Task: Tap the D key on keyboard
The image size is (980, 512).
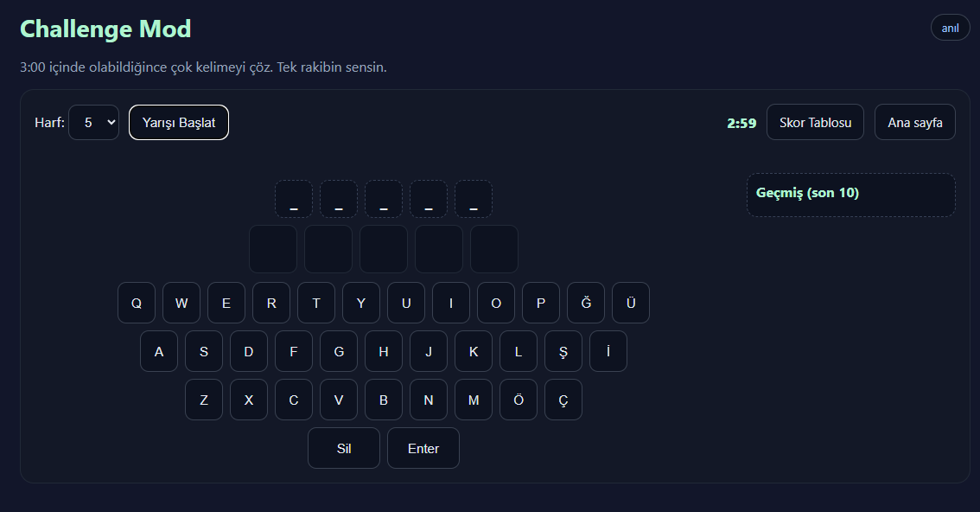Action: point(249,351)
